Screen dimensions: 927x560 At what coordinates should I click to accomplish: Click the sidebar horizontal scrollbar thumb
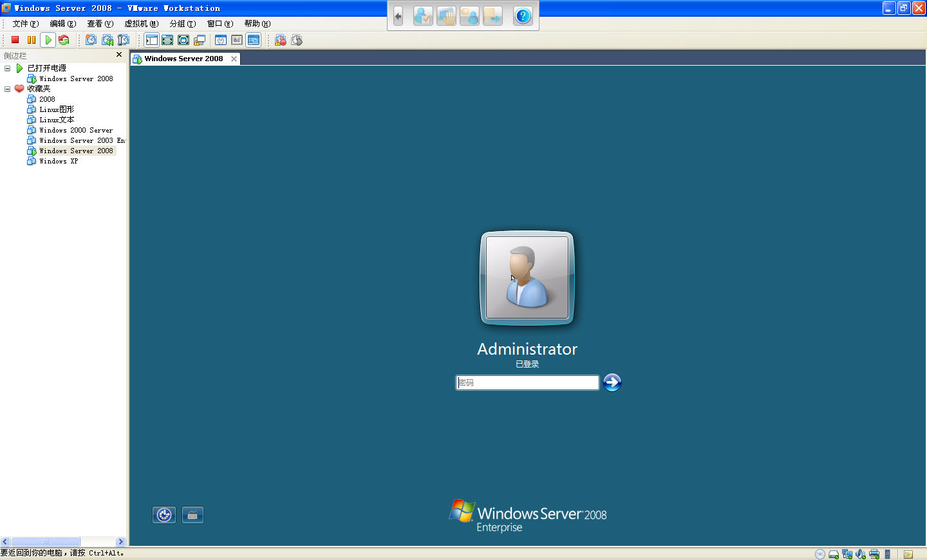(45, 541)
